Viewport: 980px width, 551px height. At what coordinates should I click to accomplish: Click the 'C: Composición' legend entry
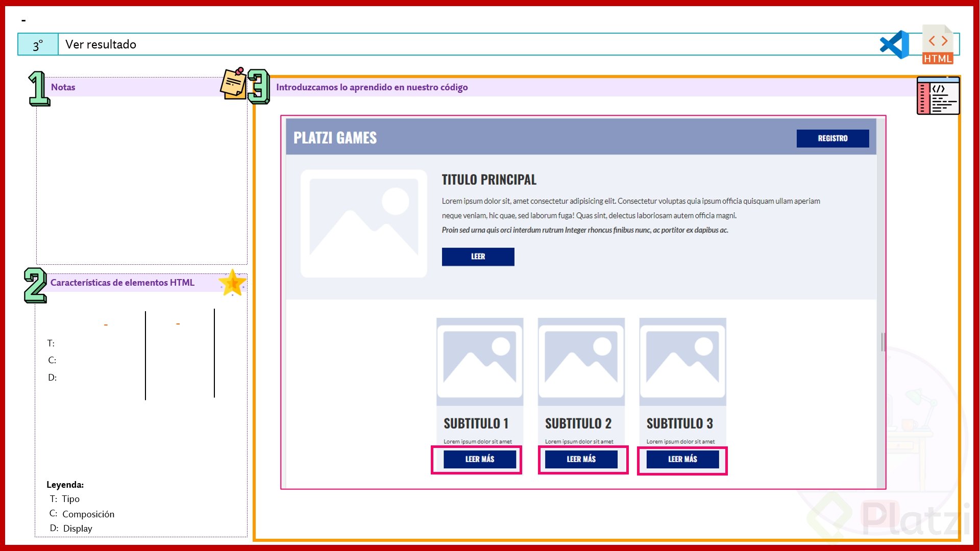point(82,514)
